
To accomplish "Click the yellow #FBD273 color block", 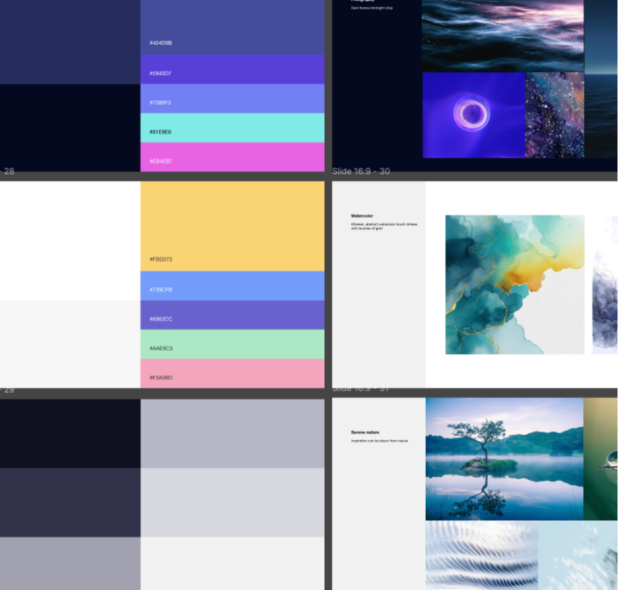I will point(233,226).
